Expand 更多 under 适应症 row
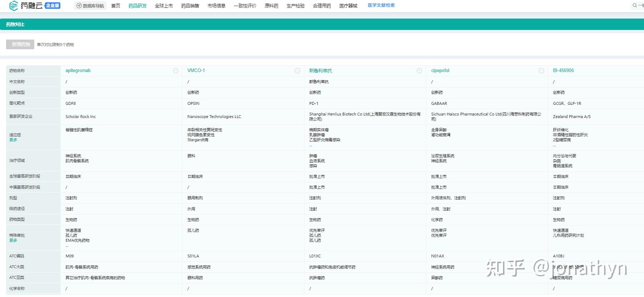Viewport: 644px width, 297px height. (x=13, y=140)
